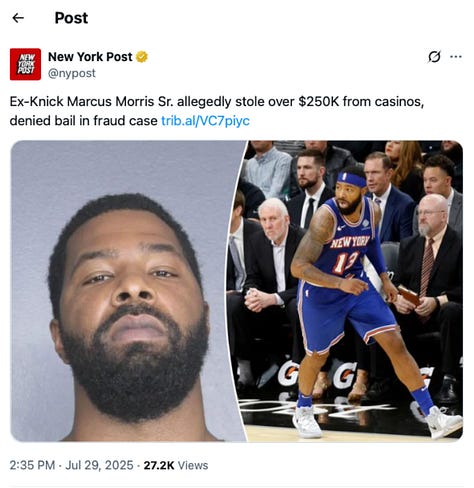Image resolution: width=474 pixels, height=488 pixels.
Task: Open the mugshot photo on the left
Action: [128, 291]
